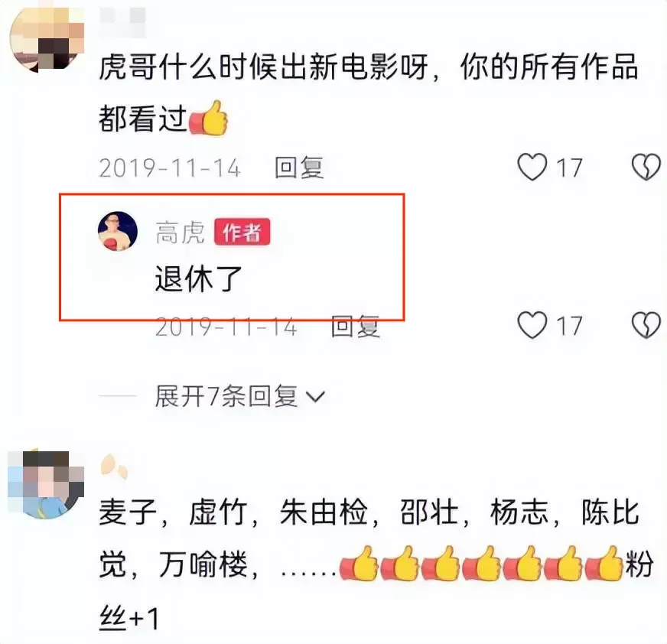
Task: Tap the blurred username of the first commenter
Action: (122, 17)
